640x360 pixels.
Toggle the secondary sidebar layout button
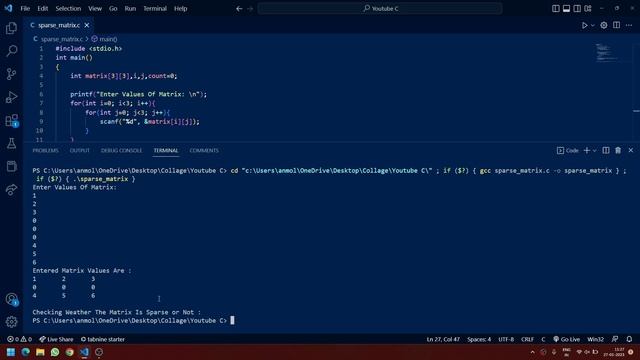577,9
